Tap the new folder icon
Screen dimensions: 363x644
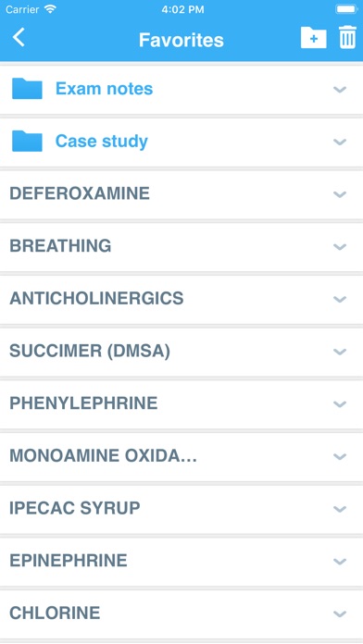point(314,38)
